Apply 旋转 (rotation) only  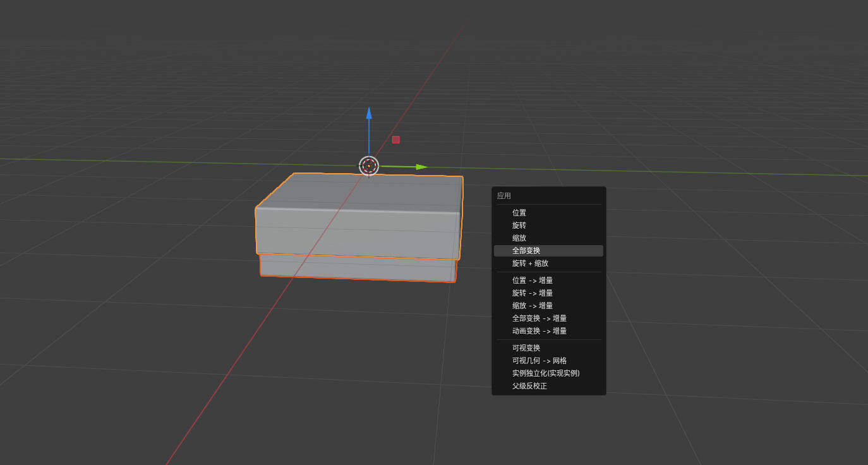tap(548, 226)
